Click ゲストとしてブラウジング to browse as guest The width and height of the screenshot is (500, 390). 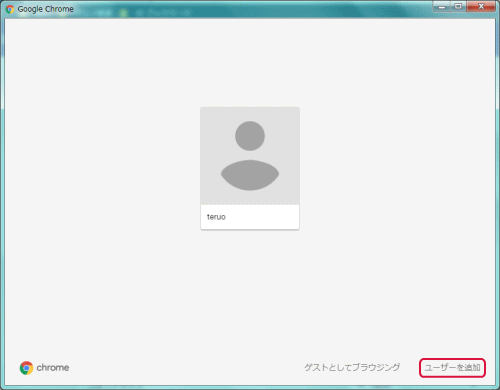pos(352,367)
